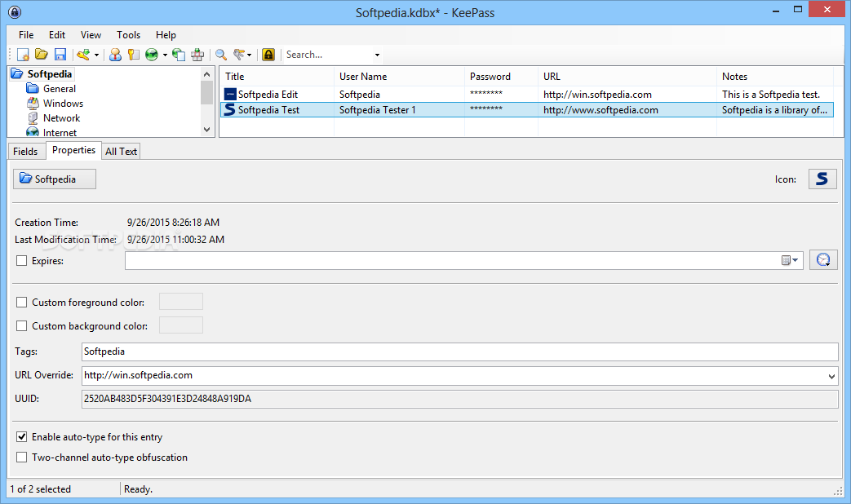Open the expiry date calendar dropdown
The width and height of the screenshot is (851, 504).
point(790,260)
